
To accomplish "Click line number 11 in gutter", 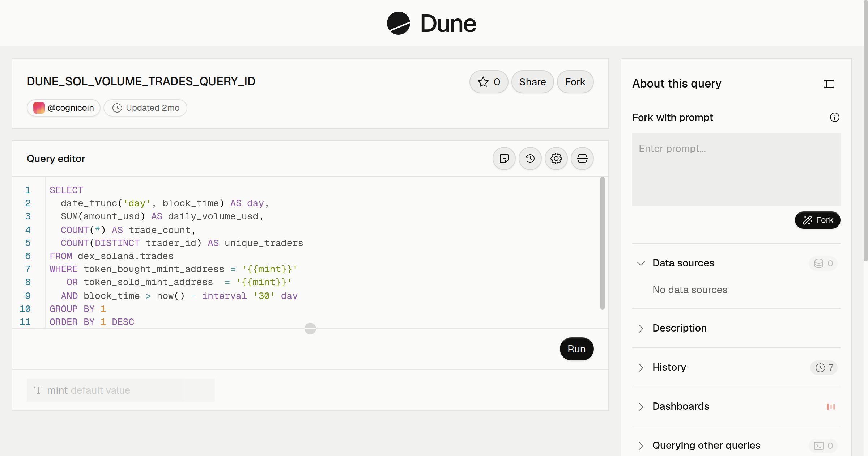I will pos(25,322).
